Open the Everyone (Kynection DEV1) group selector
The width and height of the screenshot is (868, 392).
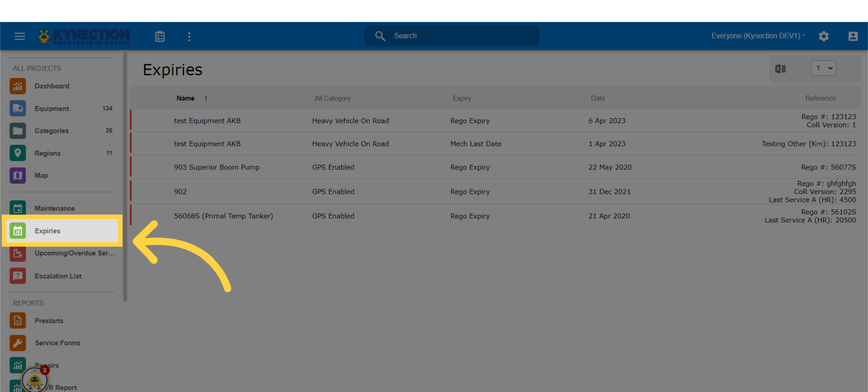tap(758, 36)
